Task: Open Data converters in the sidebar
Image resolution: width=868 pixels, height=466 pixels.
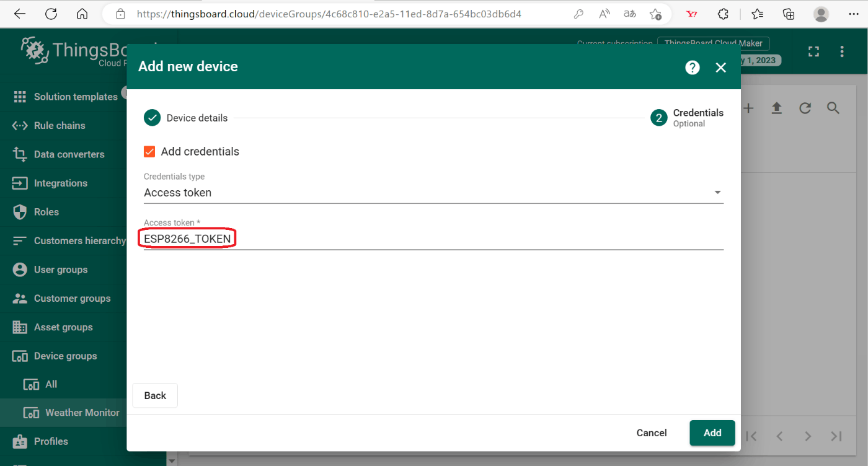Action: (63, 154)
